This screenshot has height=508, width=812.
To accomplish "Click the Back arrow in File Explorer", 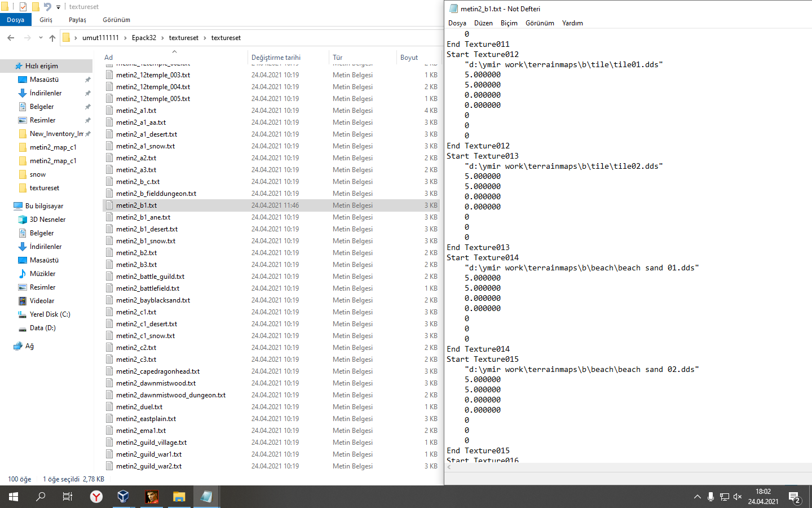I will 11,38.
